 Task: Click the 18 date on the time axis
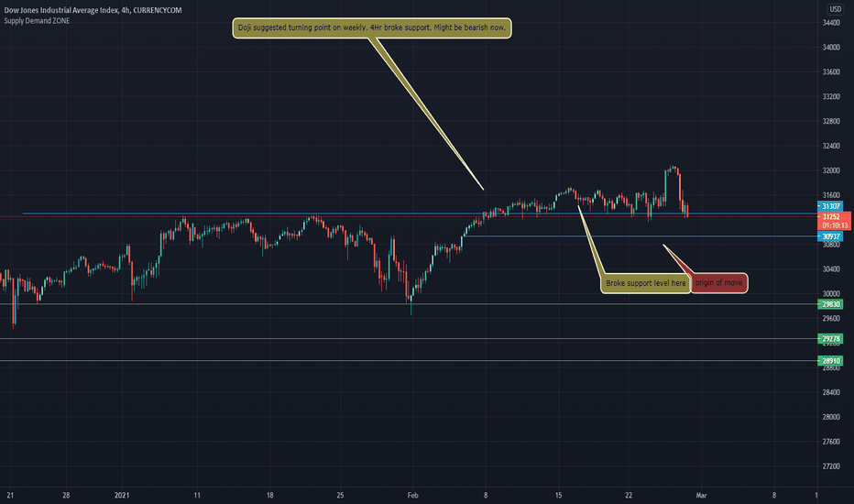pyautogui.click(x=269, y=495)
